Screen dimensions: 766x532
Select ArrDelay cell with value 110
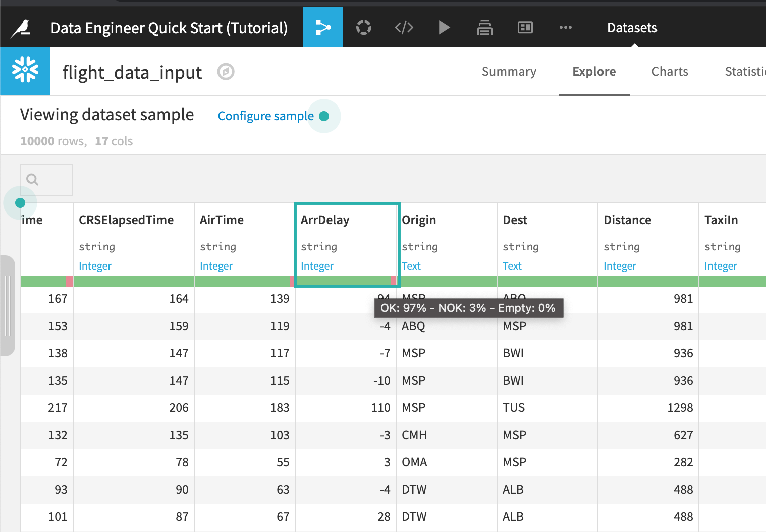point(346,408)
